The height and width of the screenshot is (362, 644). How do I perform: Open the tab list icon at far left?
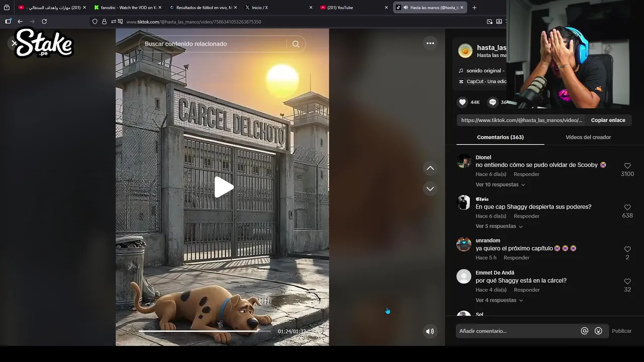click(x=7, y=8)
